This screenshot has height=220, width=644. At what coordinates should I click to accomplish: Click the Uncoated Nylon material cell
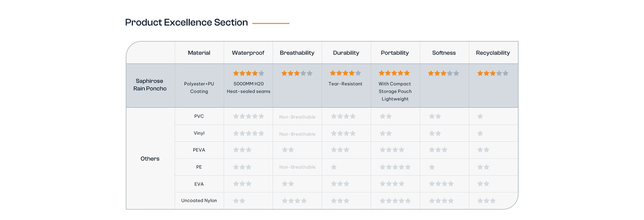pyautogui.click(x=199, y=201)
